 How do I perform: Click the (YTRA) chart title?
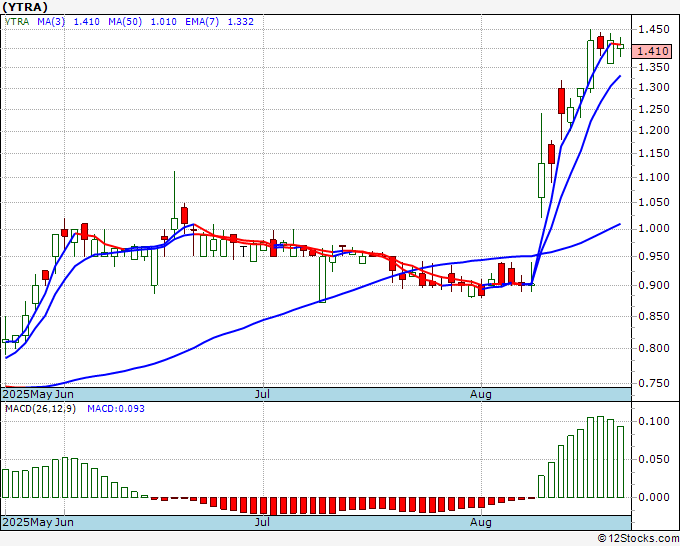[25, 7]
